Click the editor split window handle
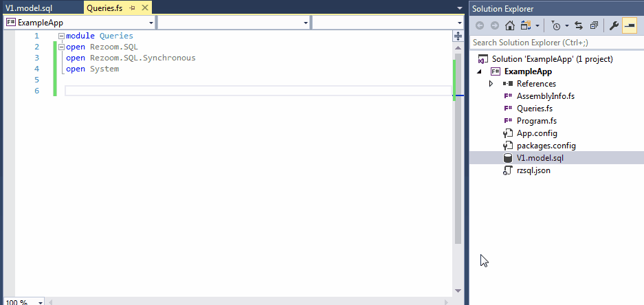This screenshot has width=644, height=305. tap(458, 36)
